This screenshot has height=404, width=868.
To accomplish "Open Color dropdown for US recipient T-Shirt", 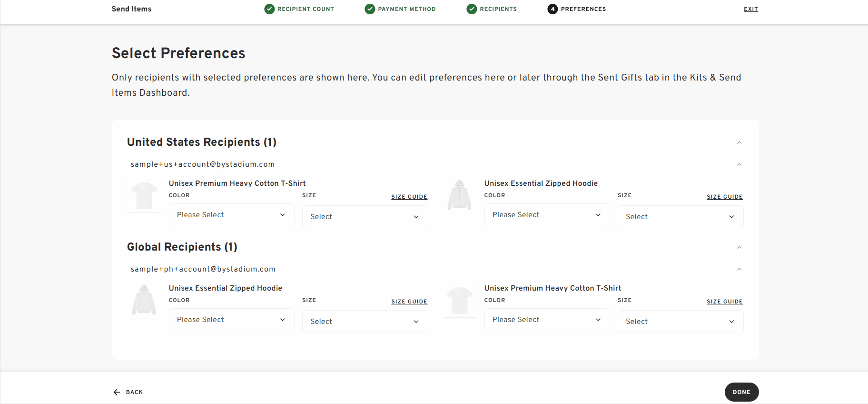I will coord(232,215).
